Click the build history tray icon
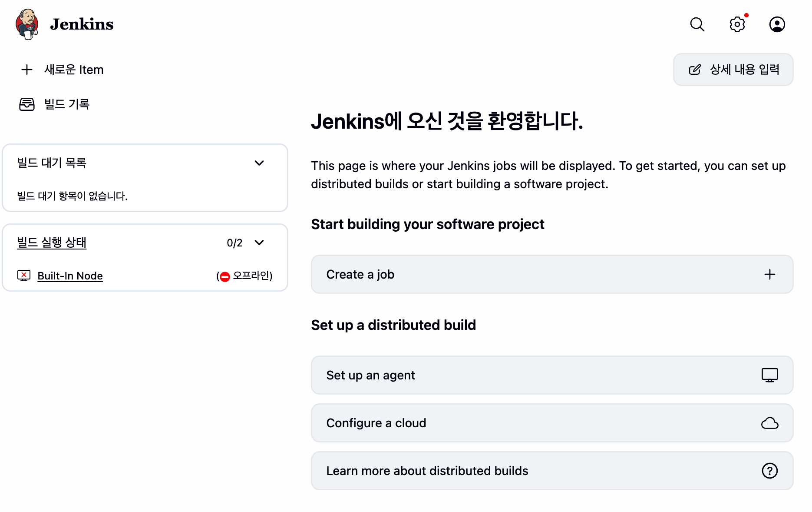 pos(27,104)
